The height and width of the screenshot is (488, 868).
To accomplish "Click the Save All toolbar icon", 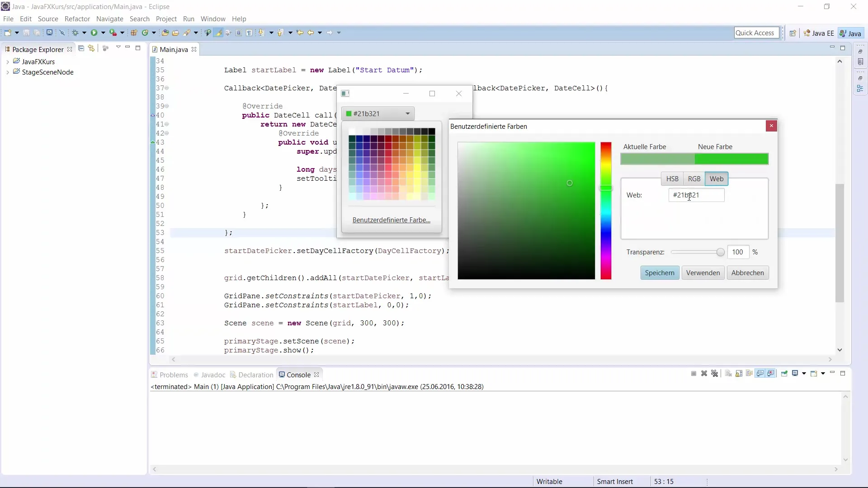I will click(x=37, y=33).
